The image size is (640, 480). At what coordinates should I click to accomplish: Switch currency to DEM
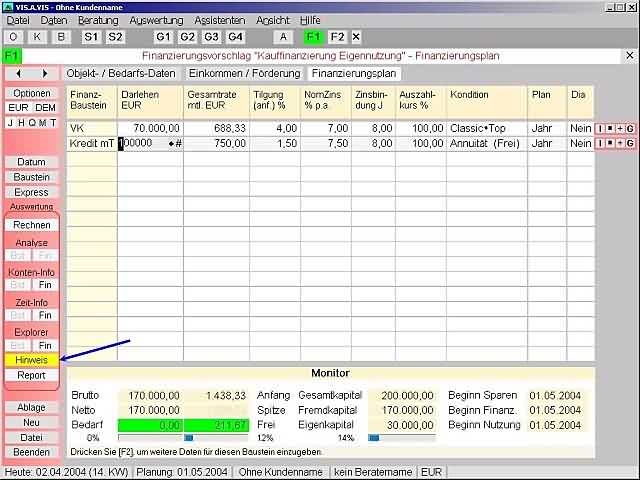[x=45, y=108]
